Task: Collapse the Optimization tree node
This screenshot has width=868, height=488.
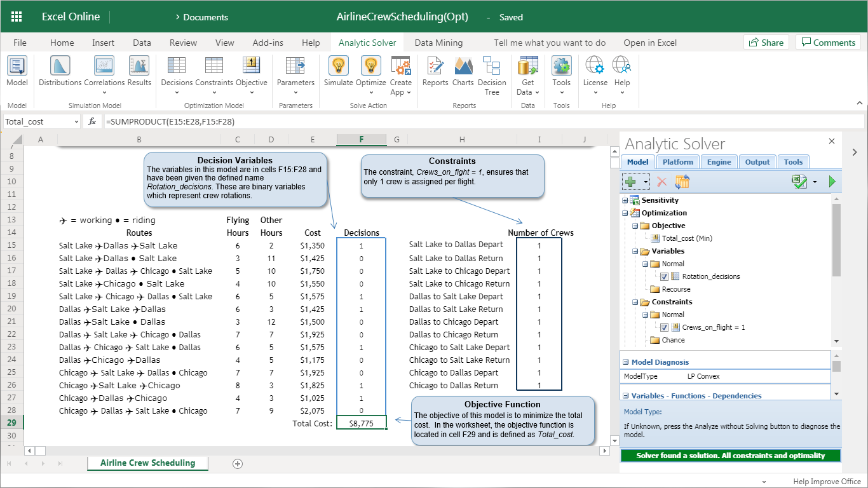Action: tap(625, 213)
